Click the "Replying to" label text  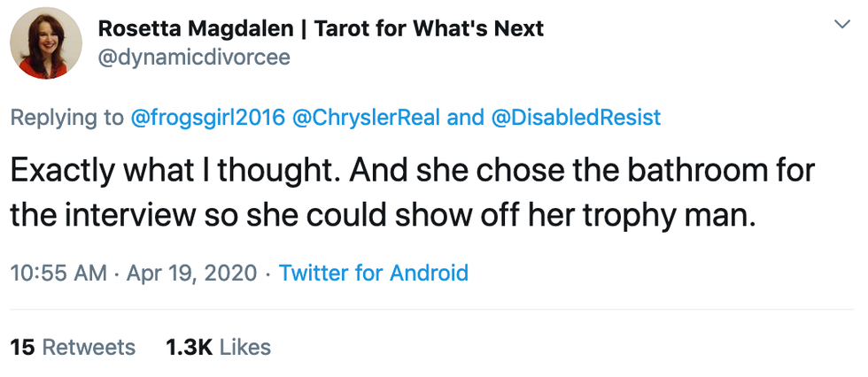tap(67, 118)
